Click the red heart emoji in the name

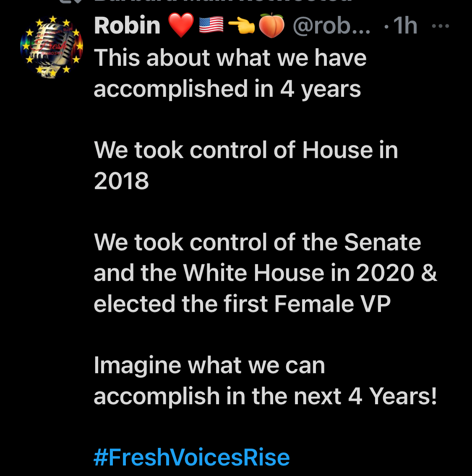click(181, 25)
